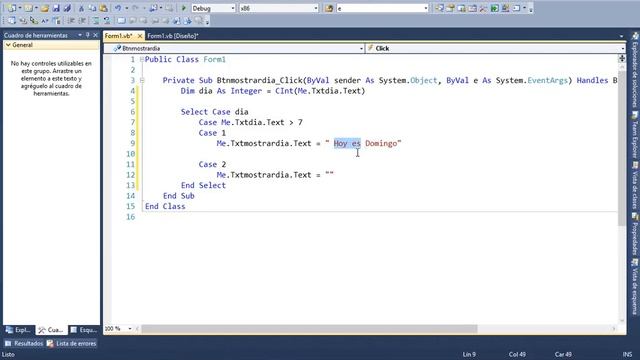Click the Display Object Member List icon

11,20
